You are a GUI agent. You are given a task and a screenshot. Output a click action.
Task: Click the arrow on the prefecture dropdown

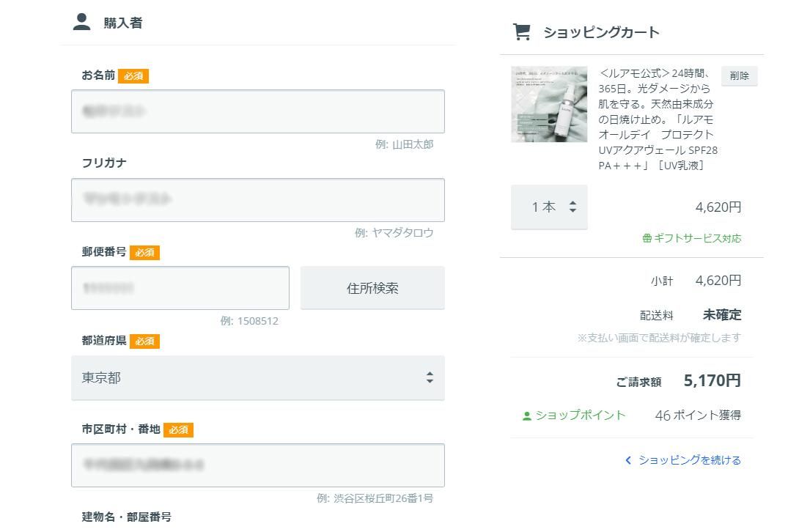click(430, 378)
